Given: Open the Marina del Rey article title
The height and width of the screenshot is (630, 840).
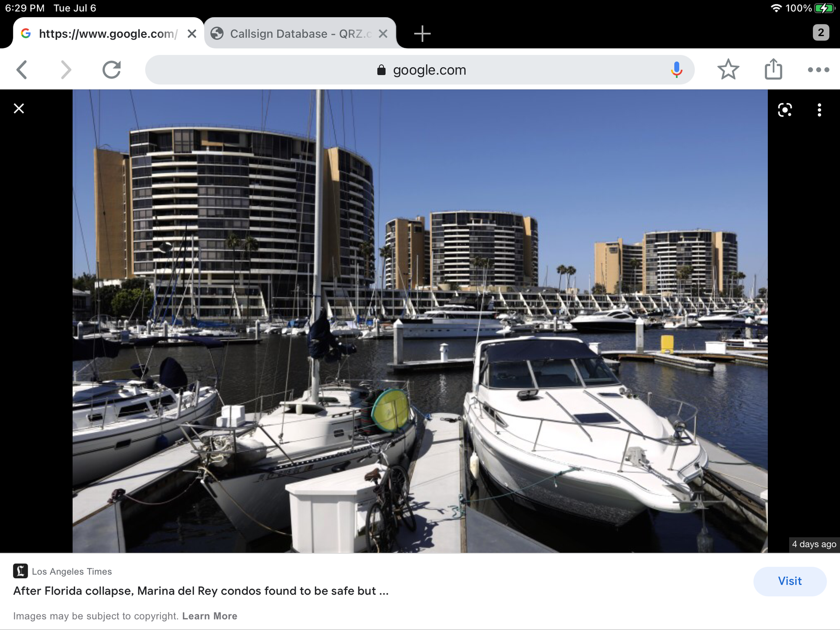Looking at the screenshot, I should [x=201, y=591].
